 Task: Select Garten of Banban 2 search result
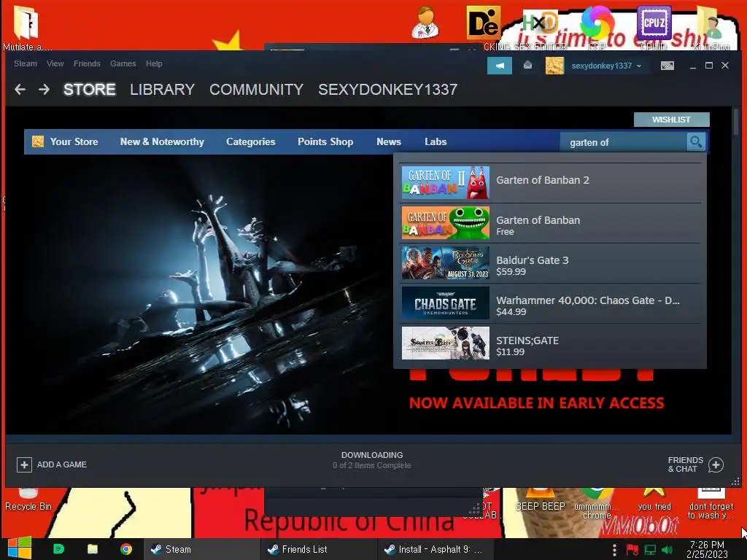click(551, 182)
